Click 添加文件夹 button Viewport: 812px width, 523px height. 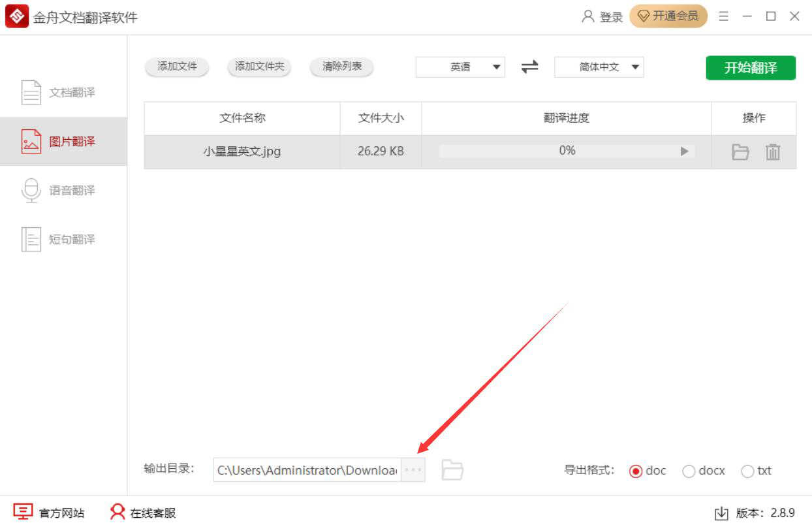click(259, 67)
